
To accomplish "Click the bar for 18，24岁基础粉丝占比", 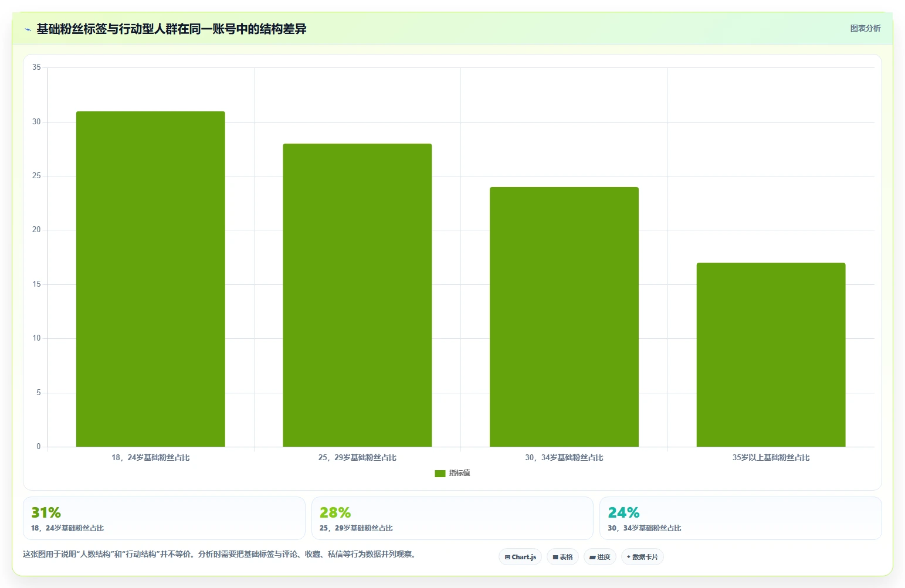I will [151, 279].
